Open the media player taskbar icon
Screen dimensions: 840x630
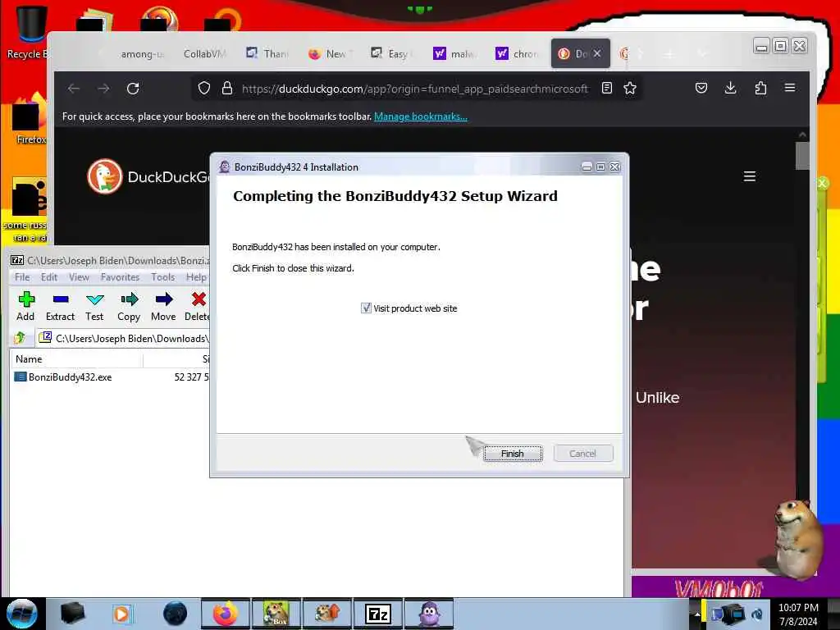[x=121, y=614]
